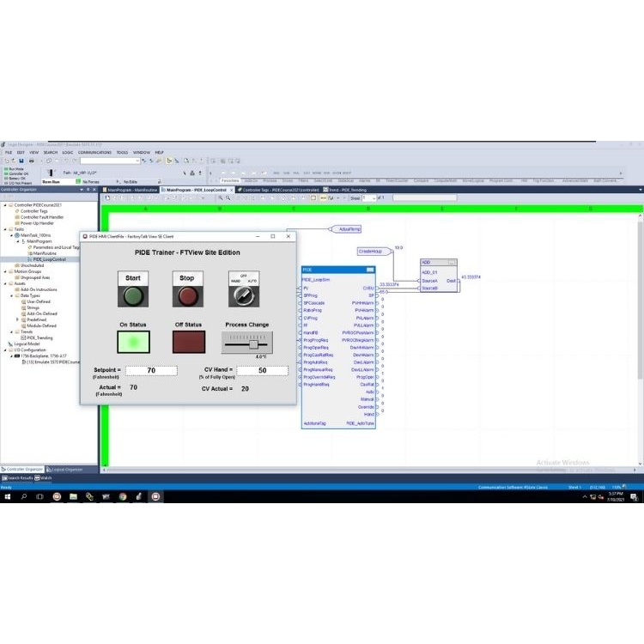Click zoom in icon in routine toolbar
The image size is (644, 644).
click(x=221, y=198)
